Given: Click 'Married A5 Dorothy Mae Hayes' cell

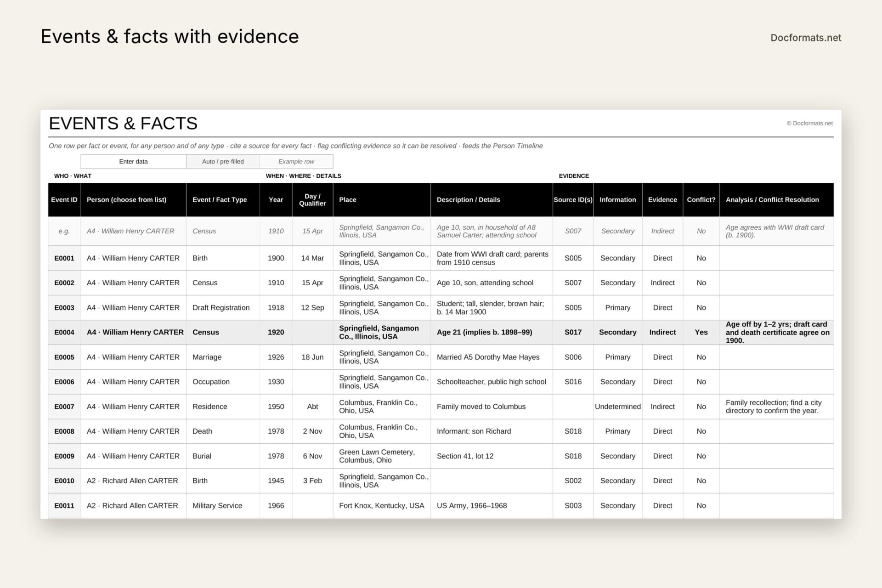Looking at the screenshot, I should click(x=492, y=357).
